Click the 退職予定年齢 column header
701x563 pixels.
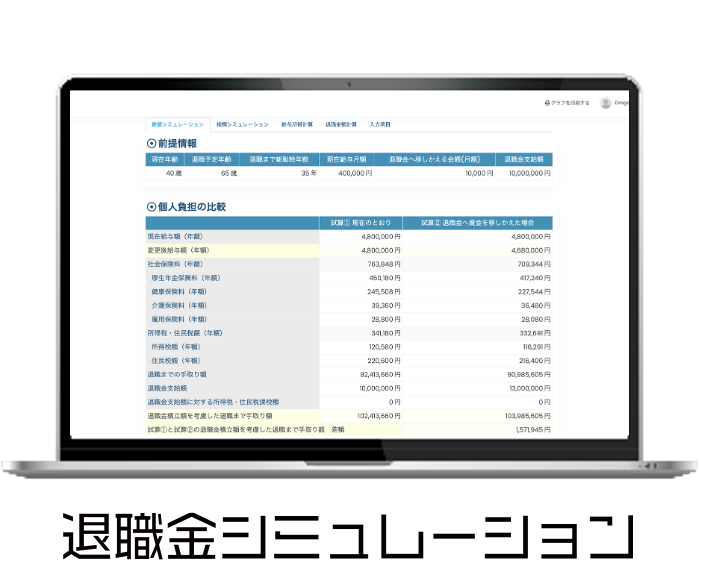(x=211, y=159)
